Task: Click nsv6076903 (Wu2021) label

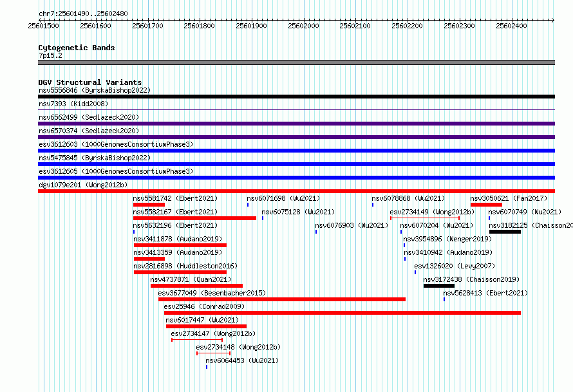Action: pos(352,225)
